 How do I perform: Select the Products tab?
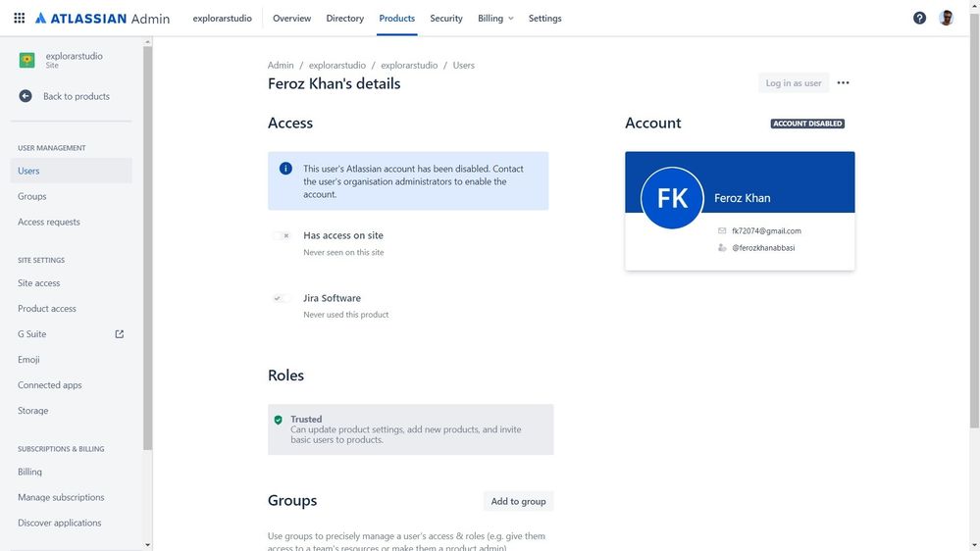coord(397,18)
